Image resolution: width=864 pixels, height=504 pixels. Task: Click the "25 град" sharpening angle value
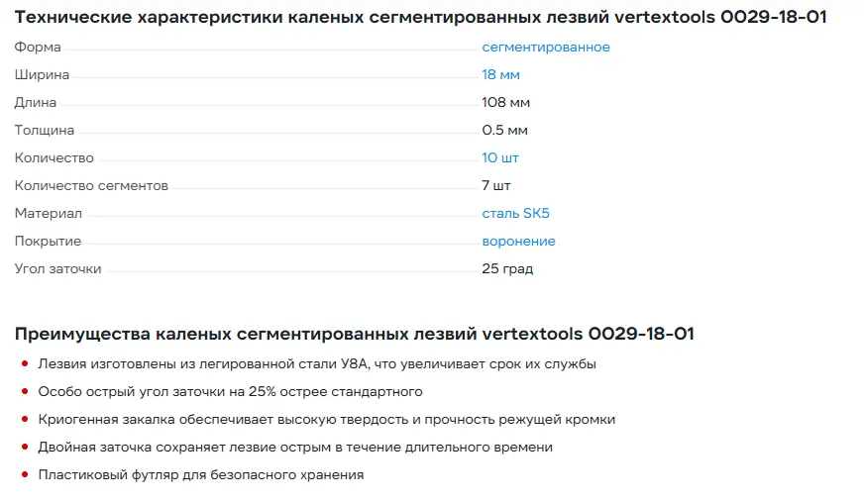[x=507, y=269]
